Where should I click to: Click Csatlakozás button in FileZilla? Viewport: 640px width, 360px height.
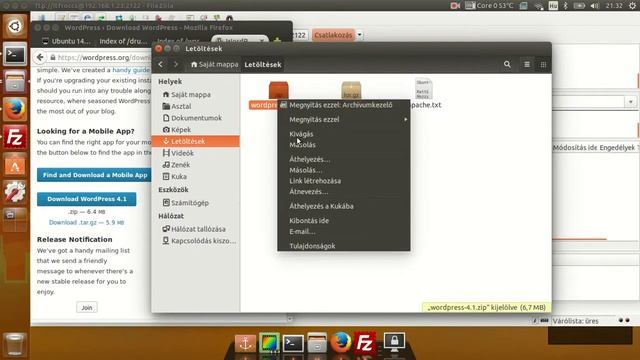pyautogui.click(x=333, y=35)
